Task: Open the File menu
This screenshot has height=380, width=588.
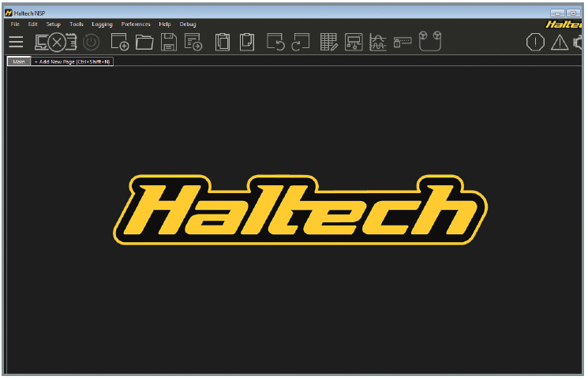Action: [x=15, y=24]
